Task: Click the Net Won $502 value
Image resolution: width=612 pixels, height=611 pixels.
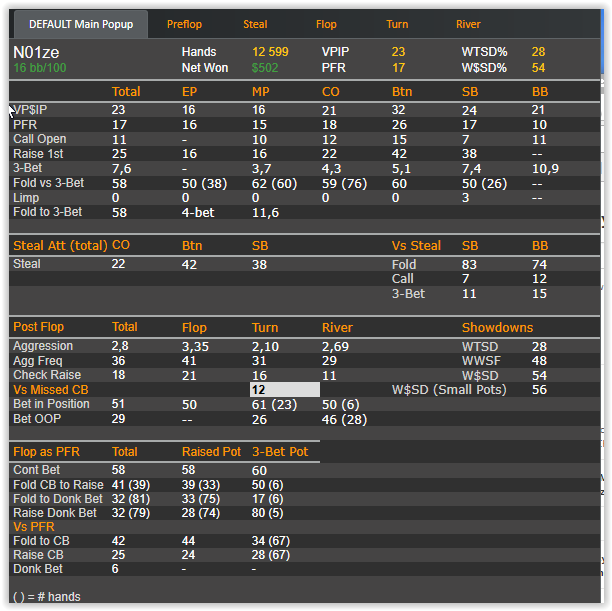Action: [x=265, y=68]
